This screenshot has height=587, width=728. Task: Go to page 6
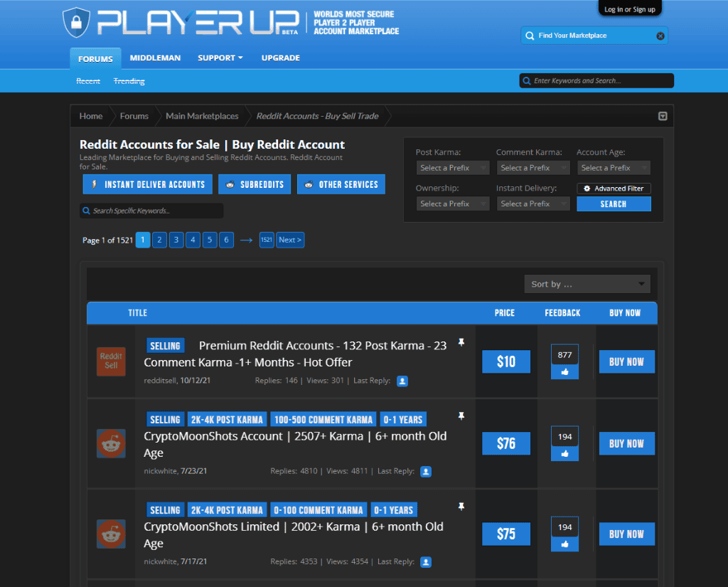click(226, 240)
